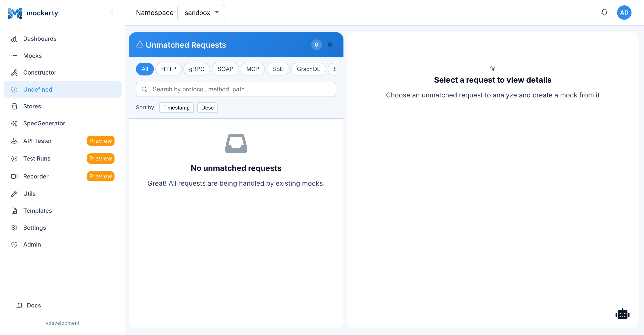Click the Preview badge next to Test Runs
The height and width of the screenshot is (335, 644).
click(x=100, y=159)
